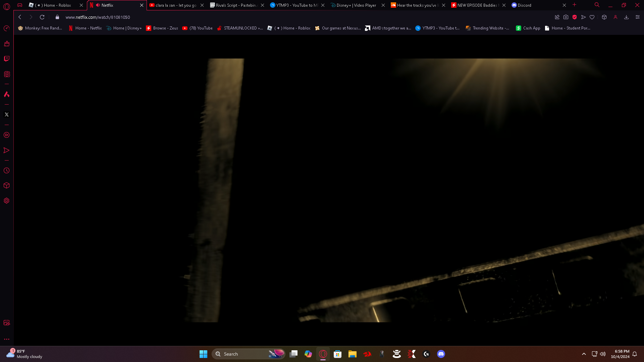Send page to My Flow from address bar
Screen dimensions: 644x362
pos(583,17)
